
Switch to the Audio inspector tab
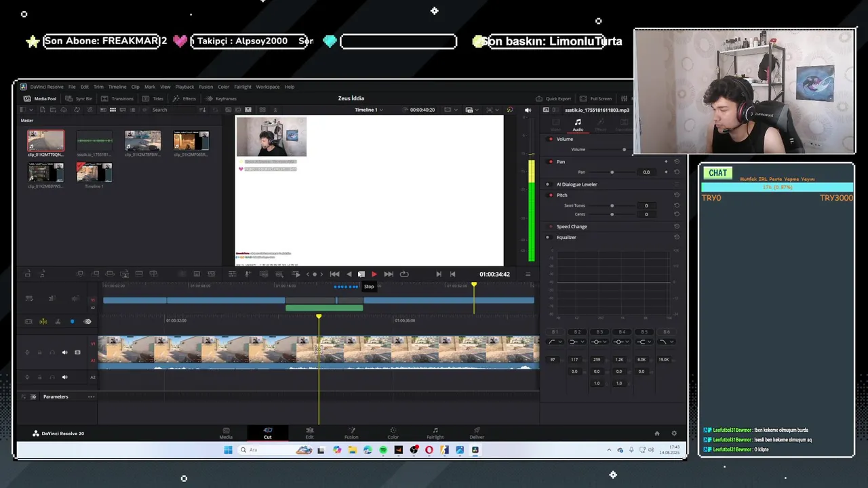click(578, 125)
